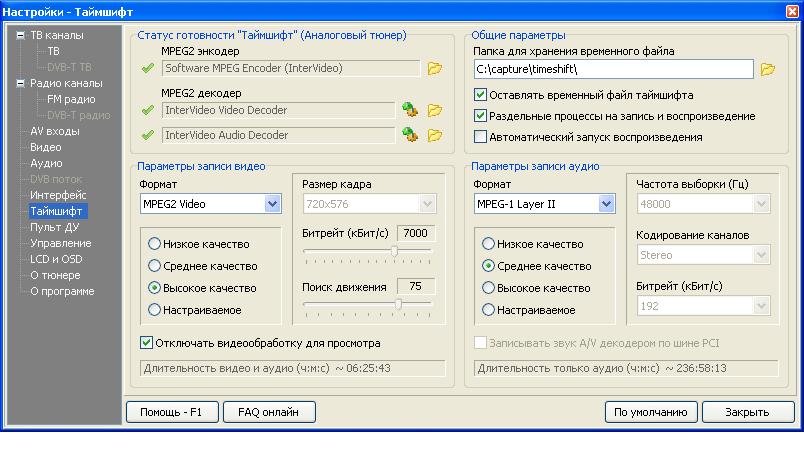The image size is (804, 450).
Task: Click settings icon beside InterVideo Video Decoder
Action: tap(410, 110)
